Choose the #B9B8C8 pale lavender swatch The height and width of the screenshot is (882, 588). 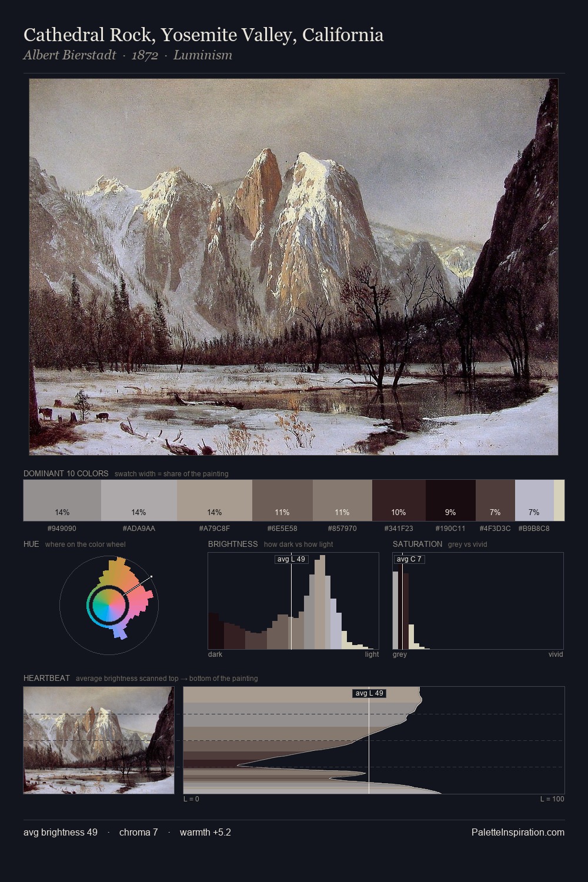coord(534,500)
